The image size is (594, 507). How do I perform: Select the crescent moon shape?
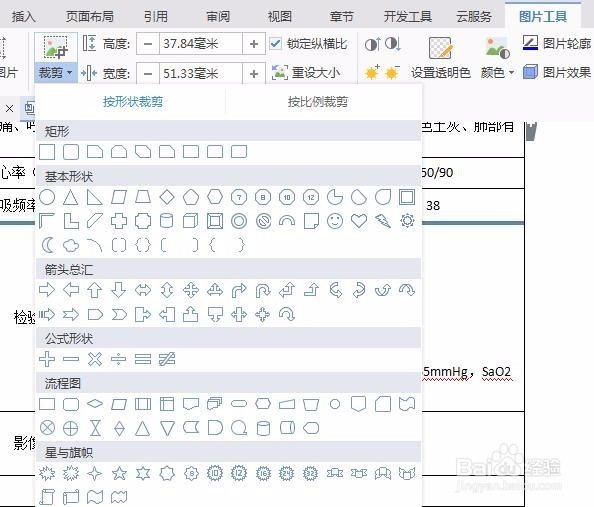pyautogui.click(x=47, y=245)
